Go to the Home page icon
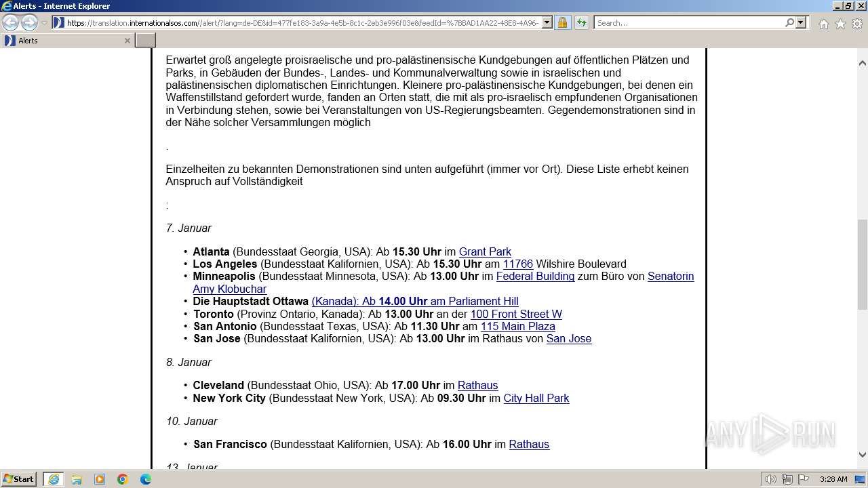Viewport: 868px width, 488px height. tap(823, 24)
